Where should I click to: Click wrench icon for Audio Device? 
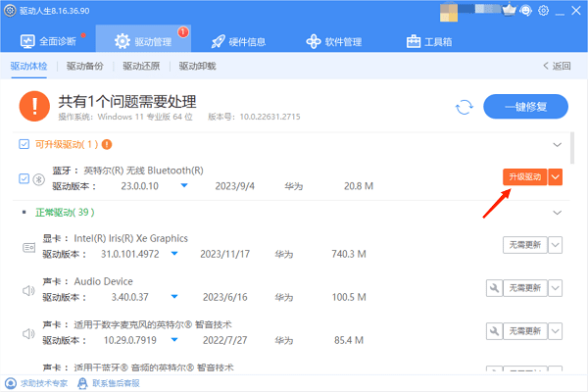[494, 288]
